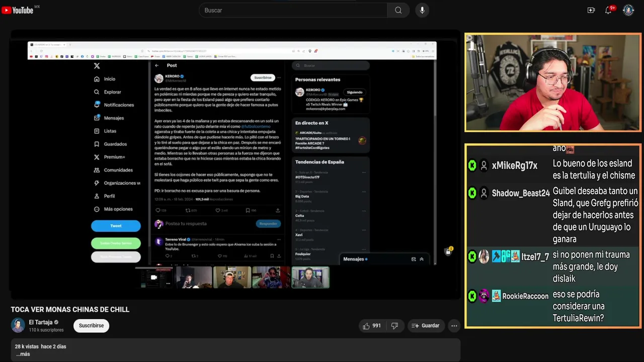Image resolution: width=644 pixels, height=362 pixels.
Task: Expand the Mensajes drawer chevrons
Action: point(422,259)
